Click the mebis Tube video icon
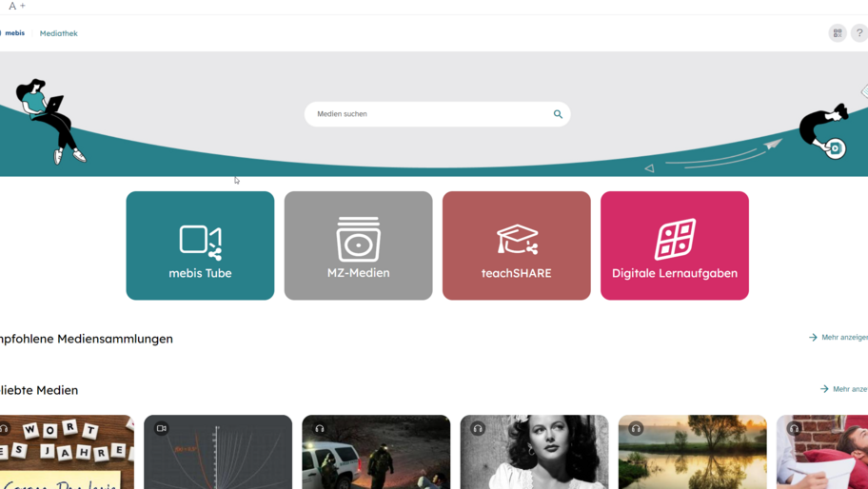Screen dimensions: 868x489 pyautogui.click(x=201, y=243)
